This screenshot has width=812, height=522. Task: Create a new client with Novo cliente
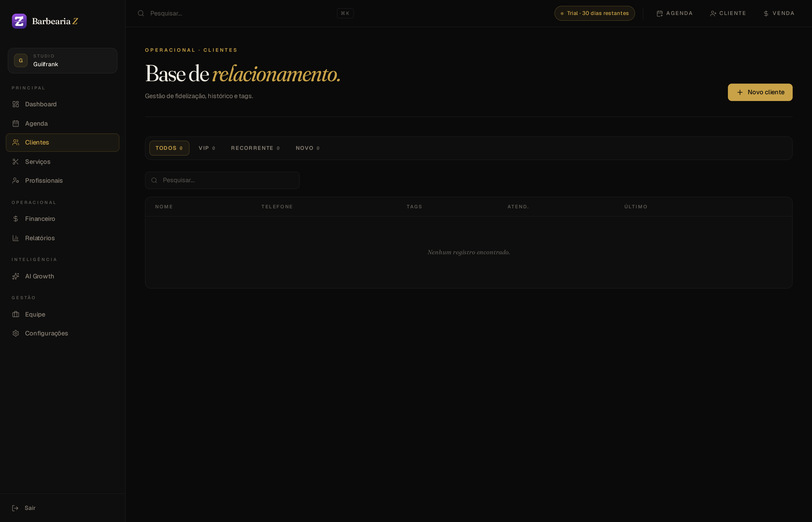[760, 92]
